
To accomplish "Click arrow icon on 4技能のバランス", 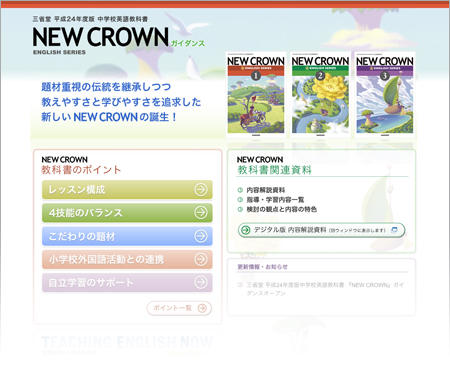I will [x=201, y=213].
